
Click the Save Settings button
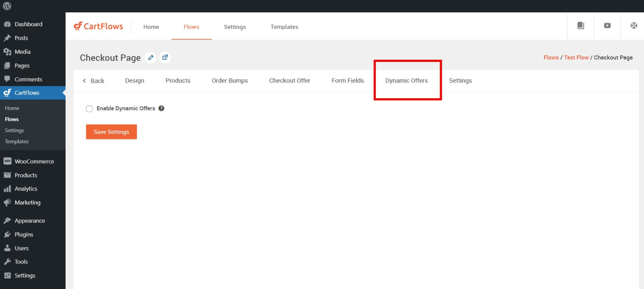111,132
